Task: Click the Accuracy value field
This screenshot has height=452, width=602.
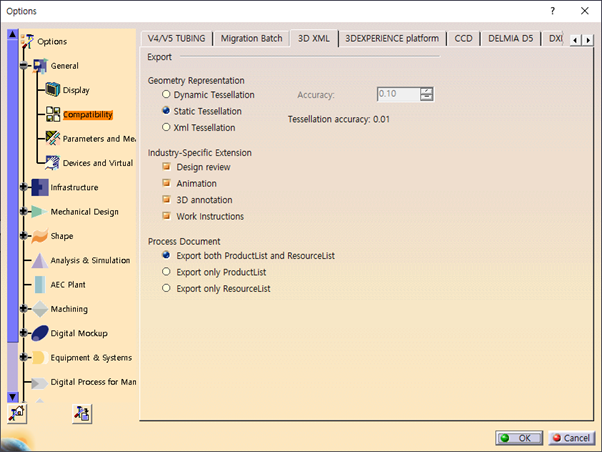Action: click(x=398, y=94)
